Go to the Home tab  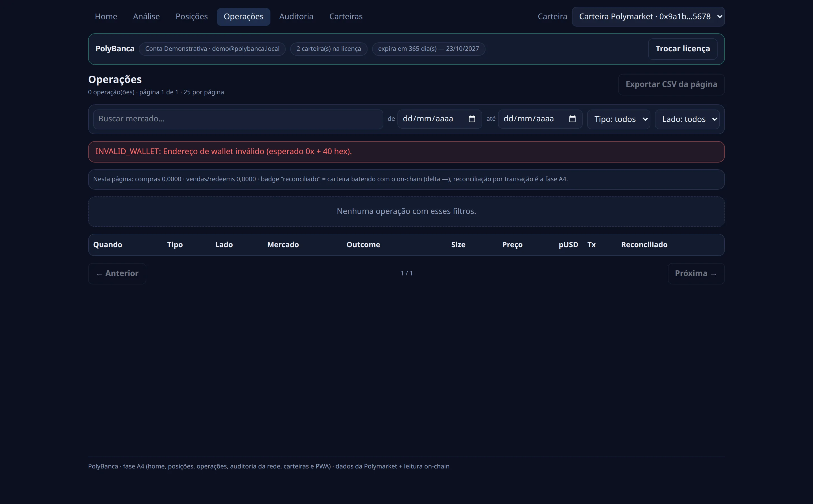(106, 17)
